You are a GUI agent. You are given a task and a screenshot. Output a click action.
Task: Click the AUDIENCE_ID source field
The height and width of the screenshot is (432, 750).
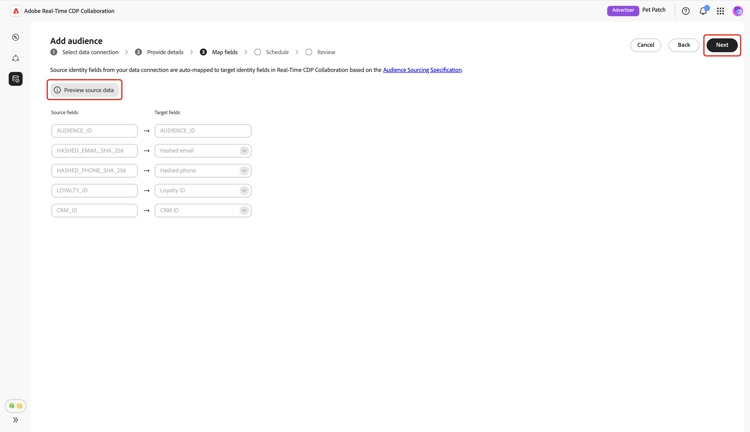[94, 131]
